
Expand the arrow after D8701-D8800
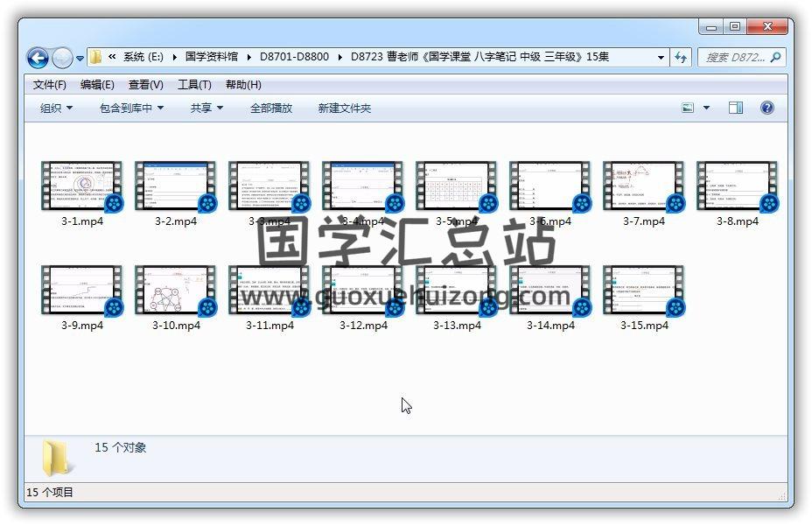tap(339, 57)
